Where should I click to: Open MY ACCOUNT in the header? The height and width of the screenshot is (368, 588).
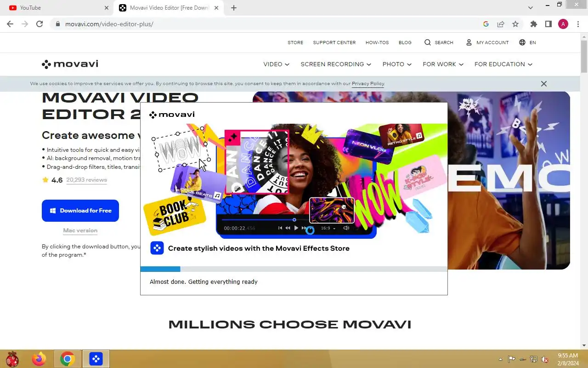tap(487, 42)
